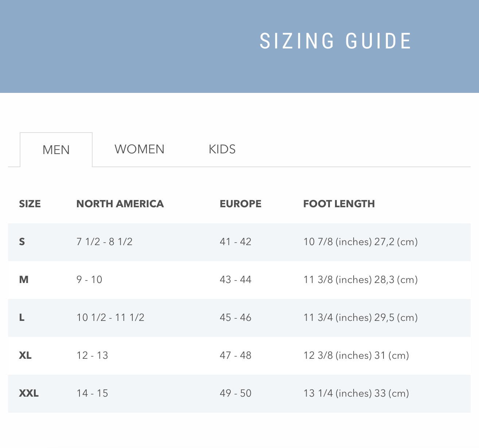Image resolution: width=479 pixels, height=448 pixels.
Task: Select the XL size row label
Action: click(x=25, y=355)
